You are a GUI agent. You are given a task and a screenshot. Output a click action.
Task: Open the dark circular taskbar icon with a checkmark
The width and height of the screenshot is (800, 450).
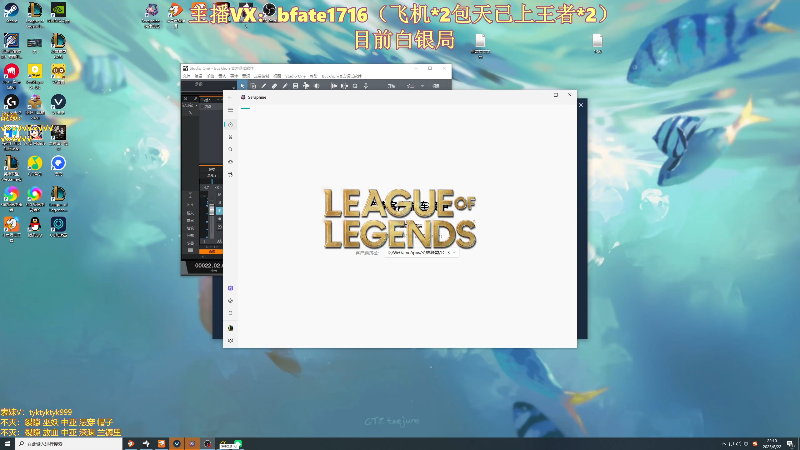tap(177, 444)
